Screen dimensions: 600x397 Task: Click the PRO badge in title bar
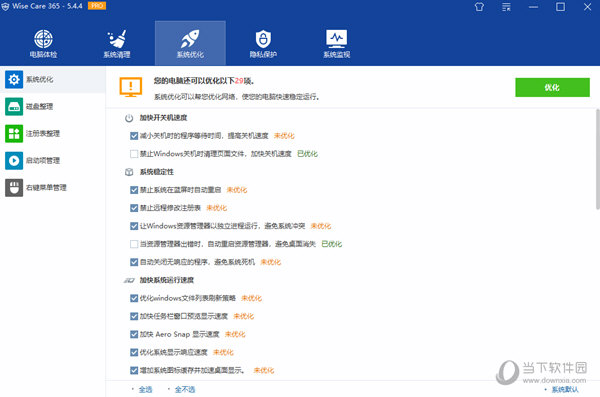[97, 6]
